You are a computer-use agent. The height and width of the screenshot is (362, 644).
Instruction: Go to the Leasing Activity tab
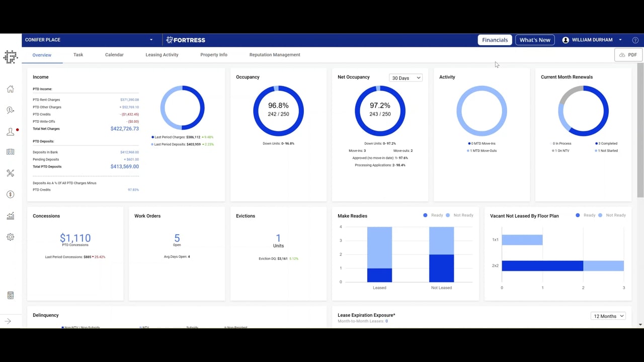click(x=162, y=55)
